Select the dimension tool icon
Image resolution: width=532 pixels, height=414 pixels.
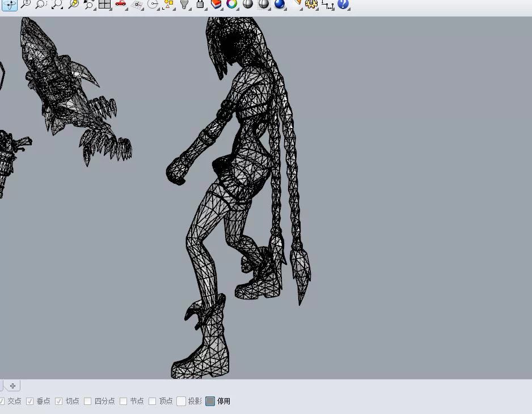point(327,5)
